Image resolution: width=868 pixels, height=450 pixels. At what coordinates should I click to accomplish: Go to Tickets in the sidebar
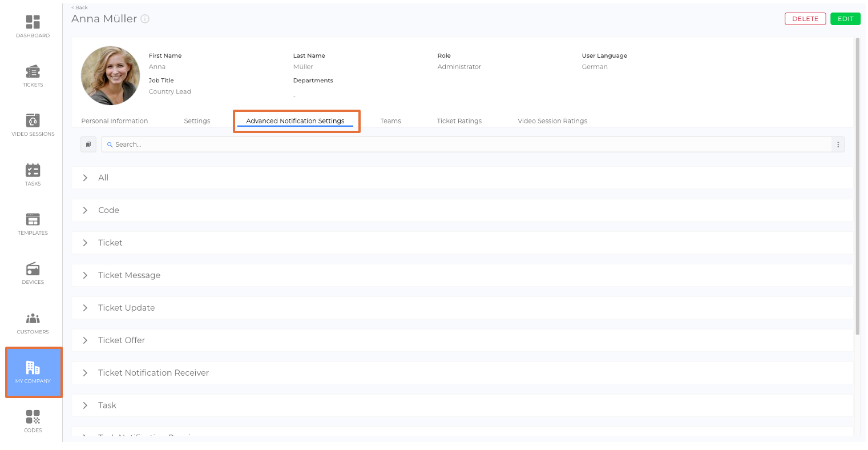pos(33,75)
